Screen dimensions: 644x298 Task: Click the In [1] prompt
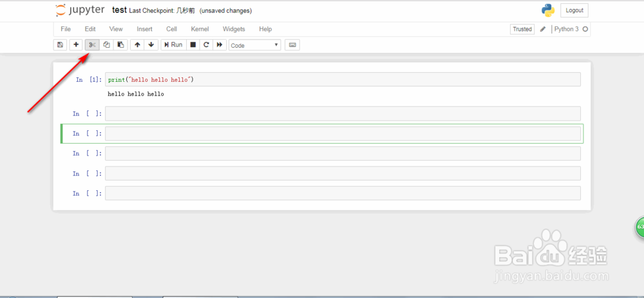pyautogui.click(x=88, y=80)
